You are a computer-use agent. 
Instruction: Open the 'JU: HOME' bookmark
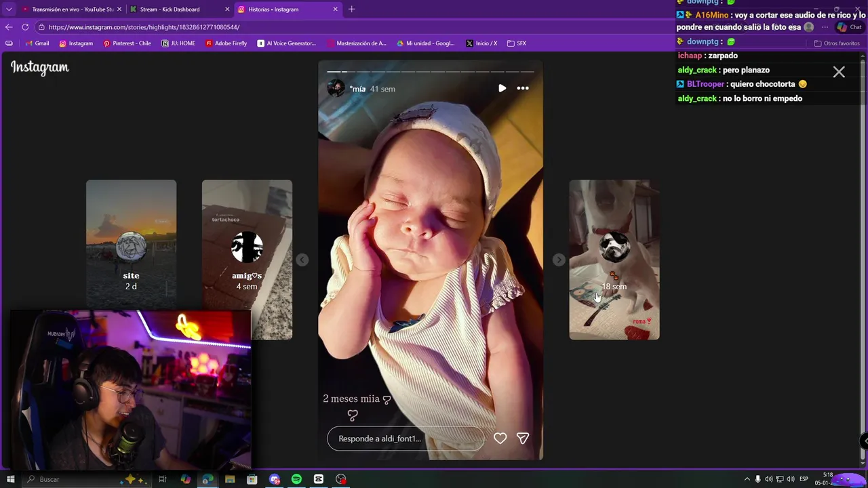click(178, 43)
